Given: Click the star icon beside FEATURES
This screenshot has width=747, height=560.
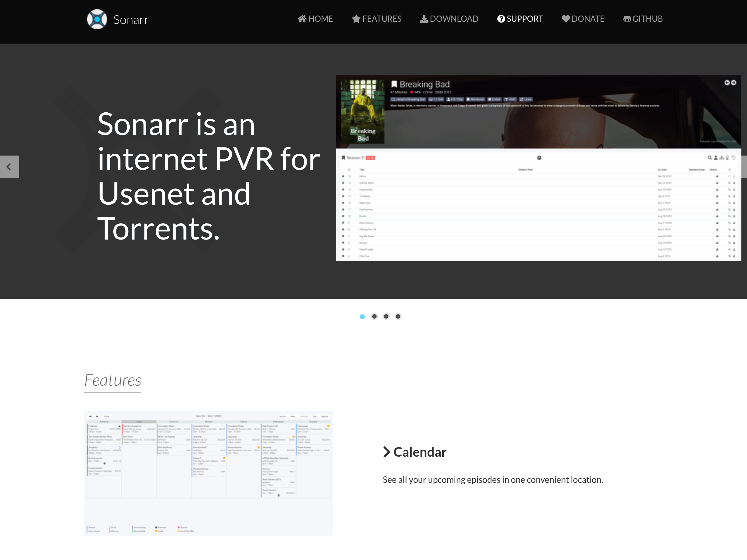Looking at the screenshot, I should click(x=356, y=19).
